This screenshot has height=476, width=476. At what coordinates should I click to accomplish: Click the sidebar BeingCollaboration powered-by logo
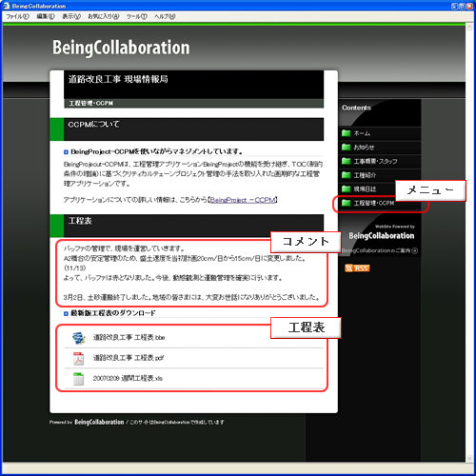pos(382,236)
